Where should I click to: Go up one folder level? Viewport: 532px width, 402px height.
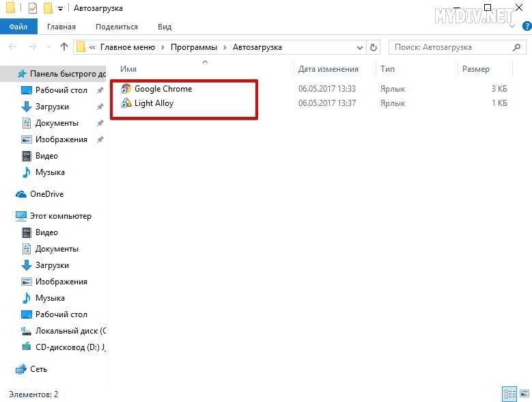[64, 47]
